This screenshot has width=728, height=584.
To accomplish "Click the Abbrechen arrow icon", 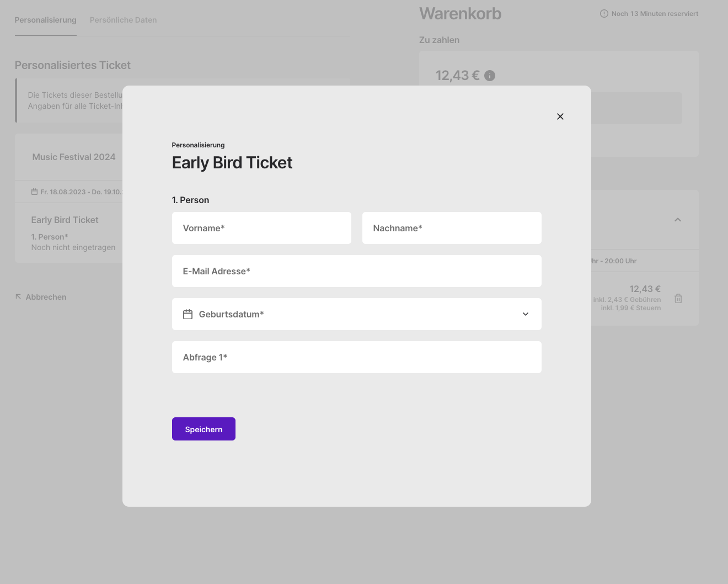I will 18,297.
